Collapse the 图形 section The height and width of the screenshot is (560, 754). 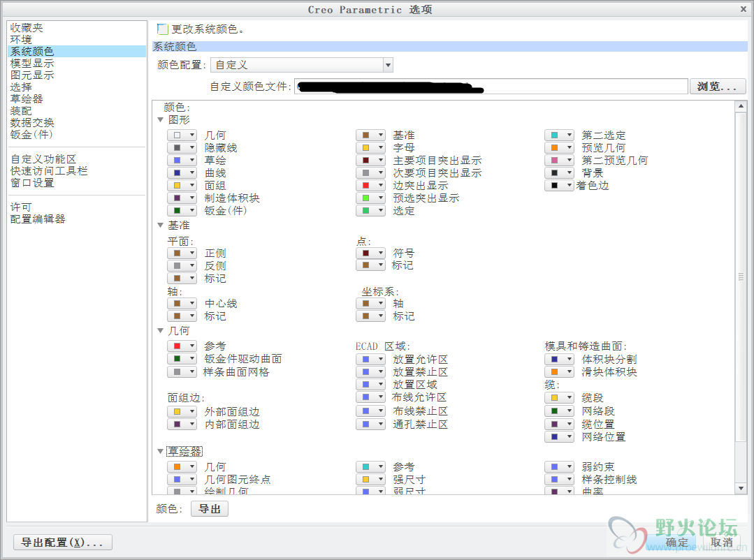(161, 120)
